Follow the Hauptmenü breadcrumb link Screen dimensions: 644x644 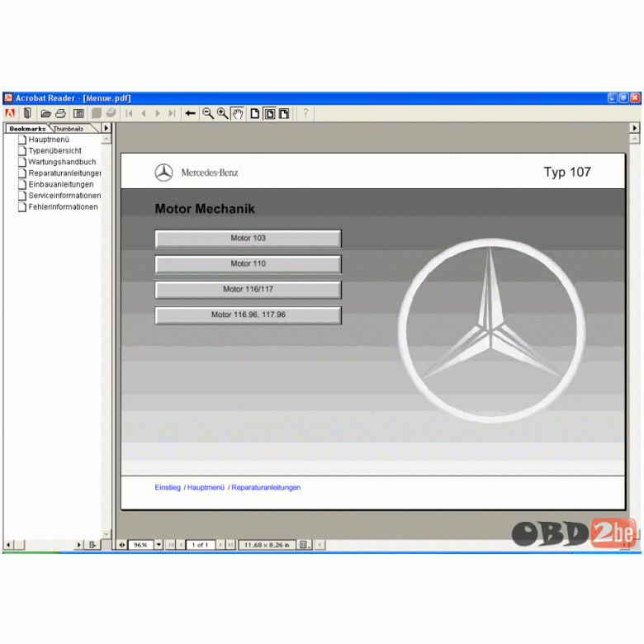(x=206, y=487)
